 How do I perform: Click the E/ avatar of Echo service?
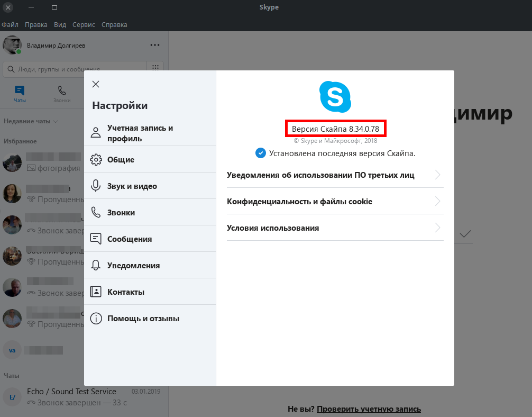coord(12,396)
